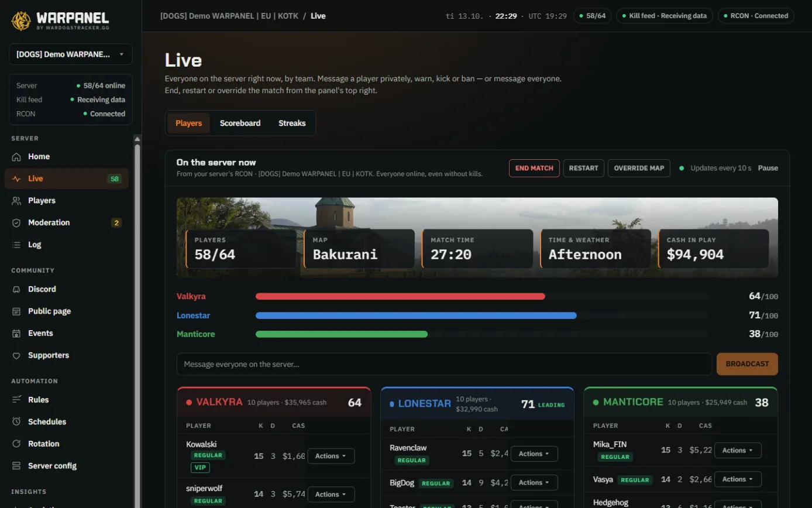The image size is (812, 508).
Task: Click the OVERRIDE MAP button
Action: point(639,168)
